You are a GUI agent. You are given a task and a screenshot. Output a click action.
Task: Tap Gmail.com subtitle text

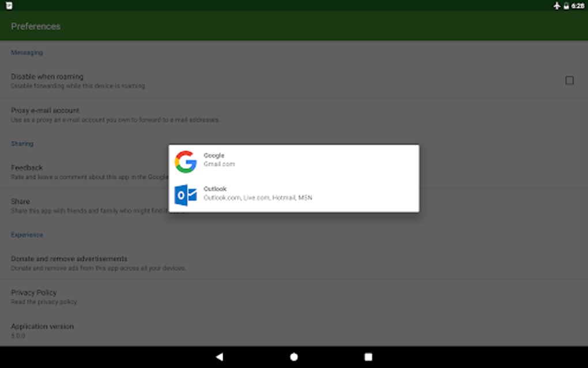pos(219,164)
